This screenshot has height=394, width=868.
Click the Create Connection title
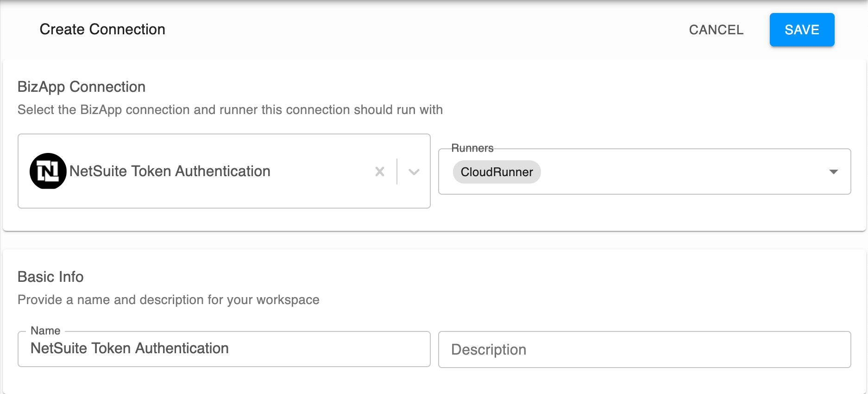coord(102,29)
